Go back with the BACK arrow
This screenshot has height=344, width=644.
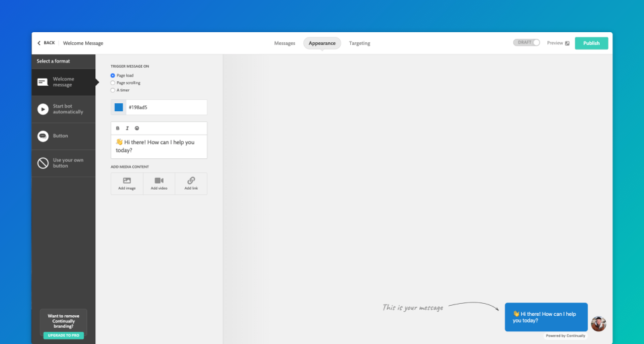click(x=46, y=43)
